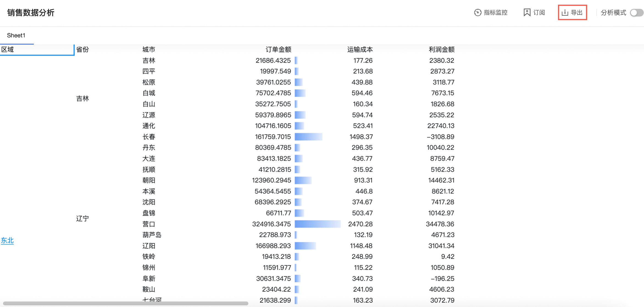This screenshot has width=644, height=307.
Task: Select city cell 辽阳
Action: [149, 246]
